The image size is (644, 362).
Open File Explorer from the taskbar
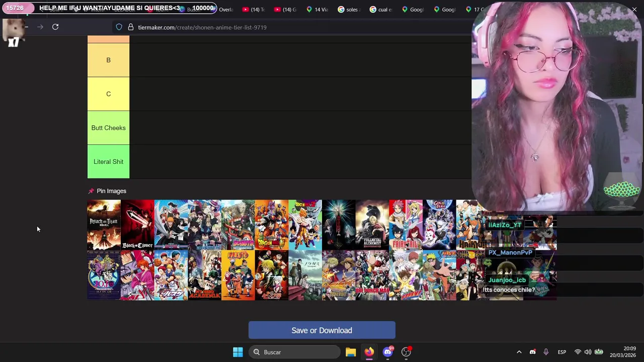pyautogui.click(x=351, y=352)
